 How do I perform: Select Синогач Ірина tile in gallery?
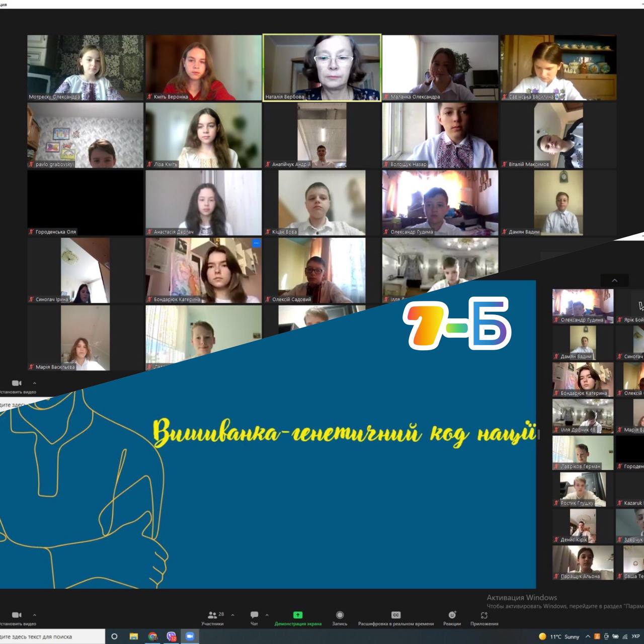tap(86, 270)
